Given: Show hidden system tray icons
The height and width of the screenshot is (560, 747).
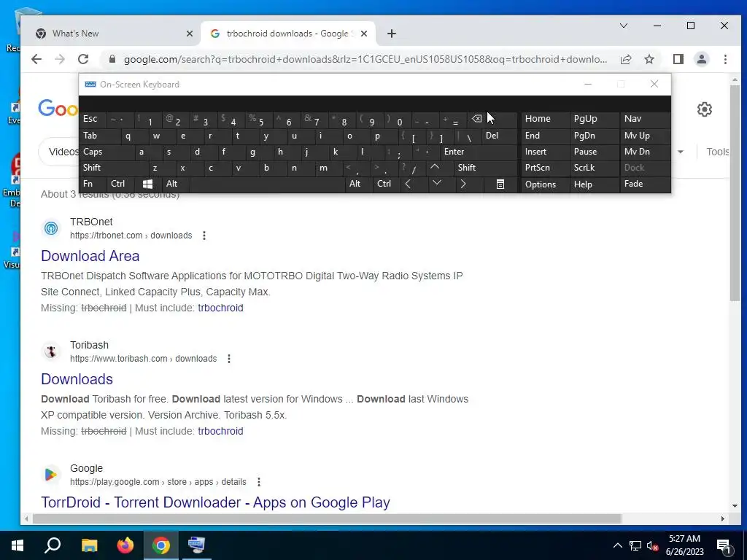Looking at the screenshot, I should coord(617,545).
